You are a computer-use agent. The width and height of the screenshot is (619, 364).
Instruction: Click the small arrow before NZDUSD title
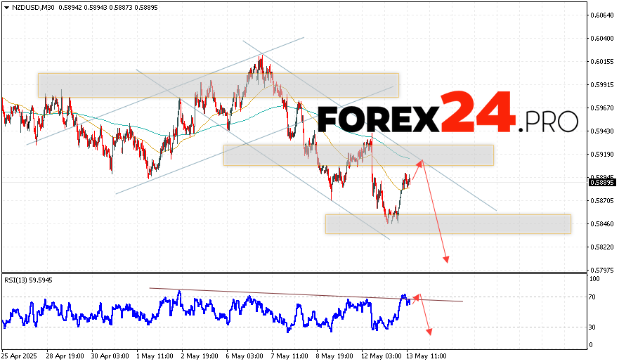coord(6,7)
